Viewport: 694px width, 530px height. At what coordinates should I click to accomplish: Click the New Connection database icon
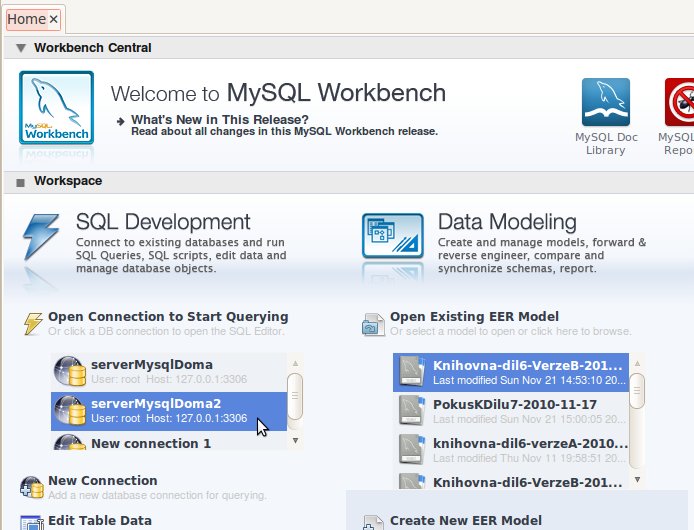32,487
